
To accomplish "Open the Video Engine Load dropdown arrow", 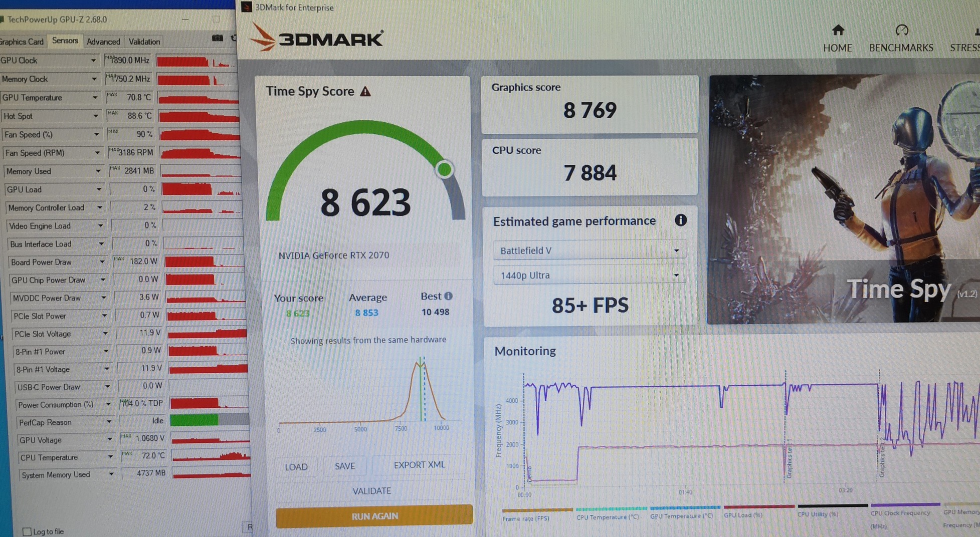I will click(100, 226).
